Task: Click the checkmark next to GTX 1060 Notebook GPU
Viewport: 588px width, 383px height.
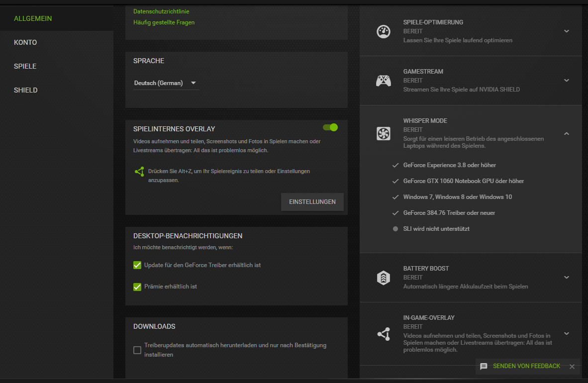Action: click(x=395, y=181)
